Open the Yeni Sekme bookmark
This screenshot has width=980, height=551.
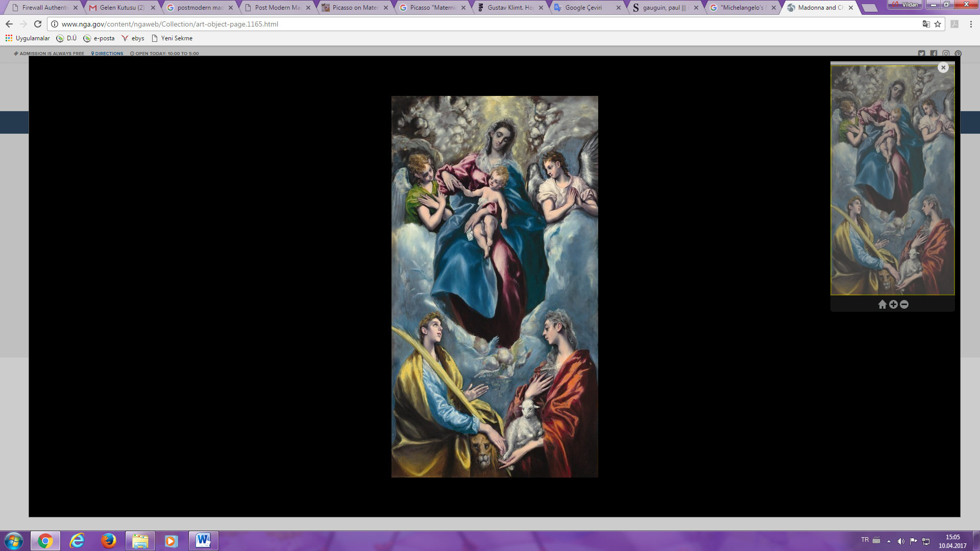[x=172, y=38]
